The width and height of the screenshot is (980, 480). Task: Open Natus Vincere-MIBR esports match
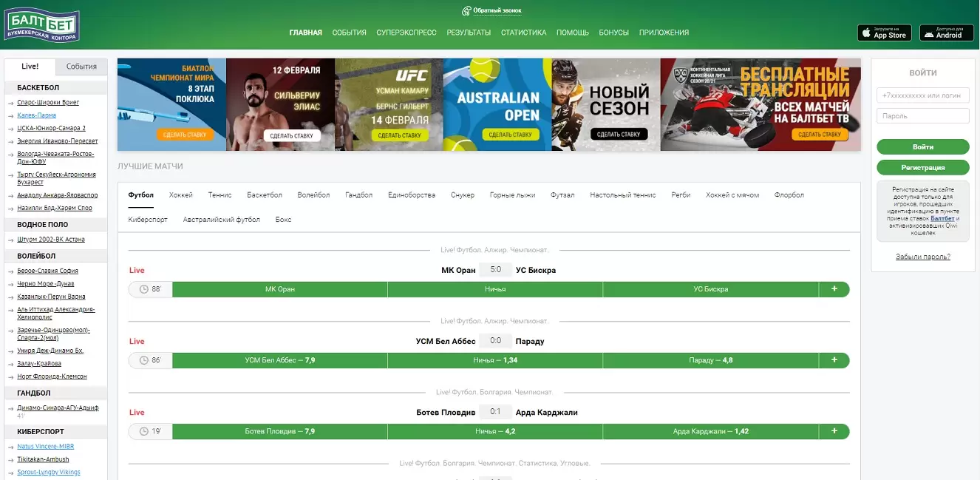[46, 447]
